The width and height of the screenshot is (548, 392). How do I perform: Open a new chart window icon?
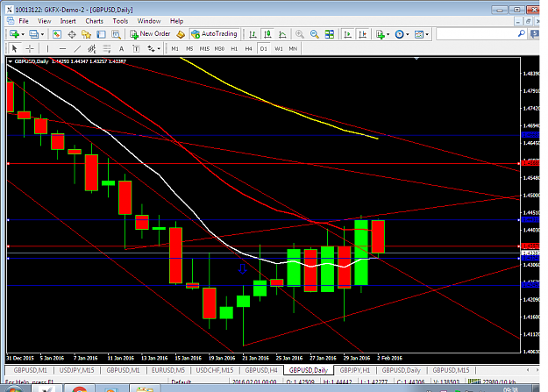coord(14,34)
